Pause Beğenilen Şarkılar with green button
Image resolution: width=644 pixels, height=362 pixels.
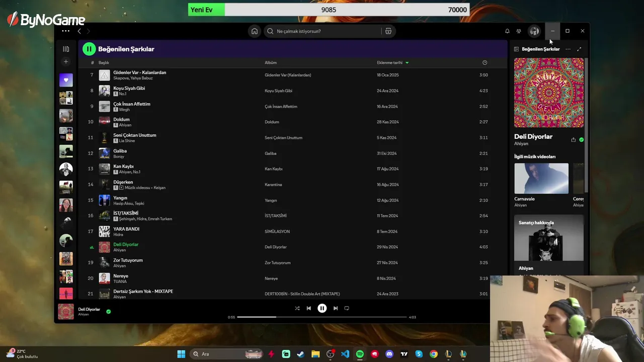click(x=89, y=49)
